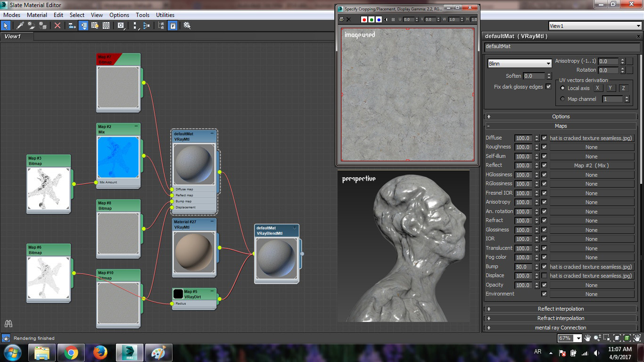This screenshot has width=644, height=362.
Task: Uncheck Fix dark glossy edges
Action: pos(548,87)
